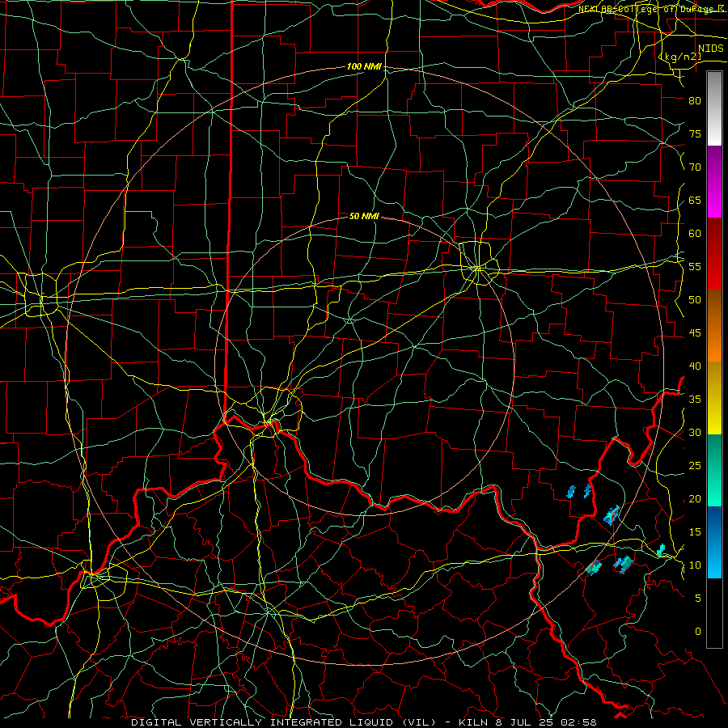Click the scale value "30"
The width and height of the screenshot is (728, 728).
coord(695,433)
